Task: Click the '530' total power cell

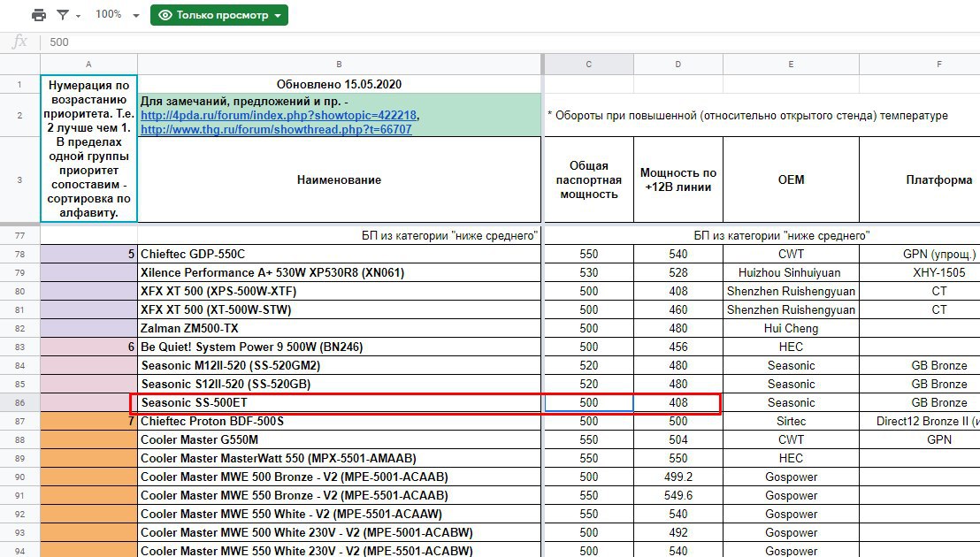Action: (x=589, y=273)
